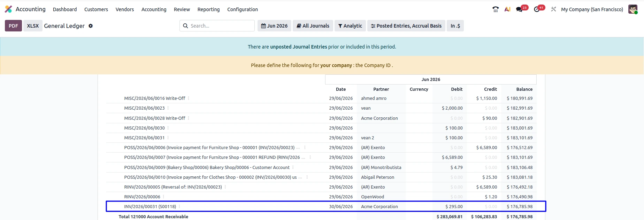Click the 'Currency' column header
Screen dimensions: 644x220
(419, 89)
